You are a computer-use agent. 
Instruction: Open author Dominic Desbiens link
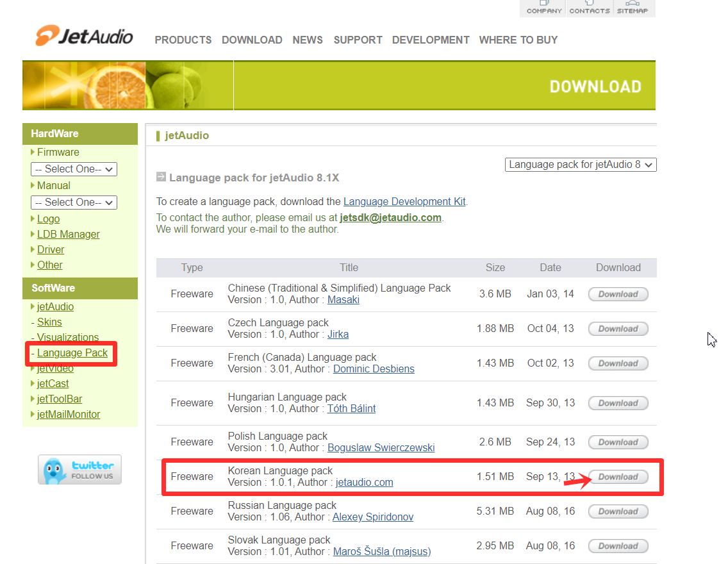pyautogui.click(x=374, y=369)
